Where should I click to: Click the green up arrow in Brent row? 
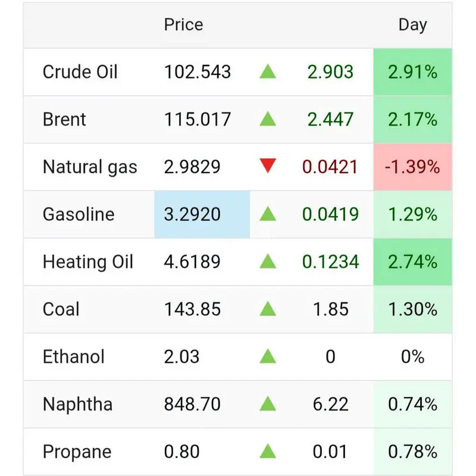pos(268,120)
